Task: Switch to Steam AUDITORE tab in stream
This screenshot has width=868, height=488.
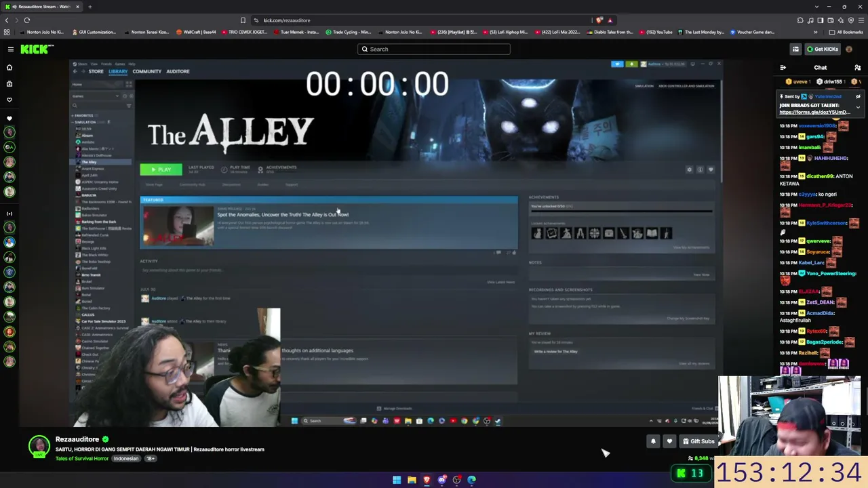Action: [178, 71]
